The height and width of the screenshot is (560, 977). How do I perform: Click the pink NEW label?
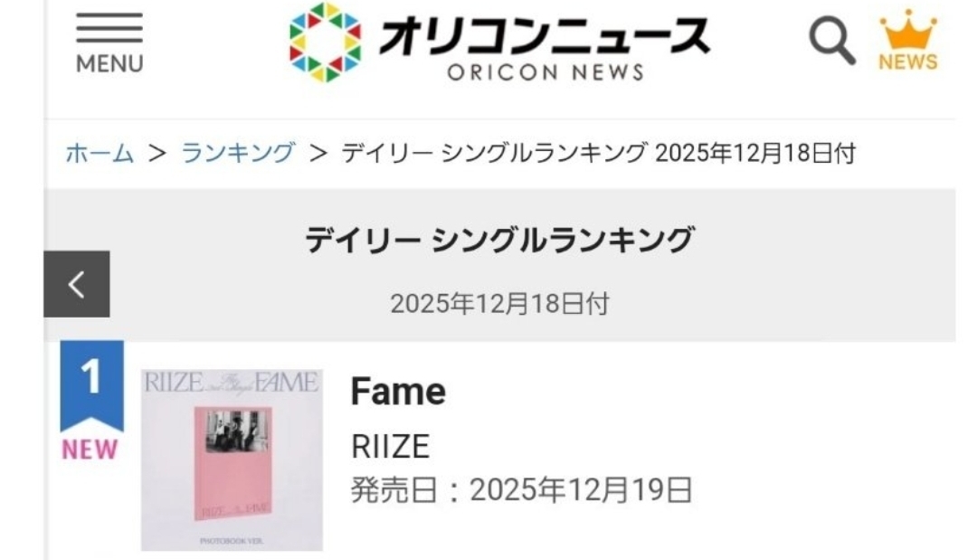click(x=90, y=450)
